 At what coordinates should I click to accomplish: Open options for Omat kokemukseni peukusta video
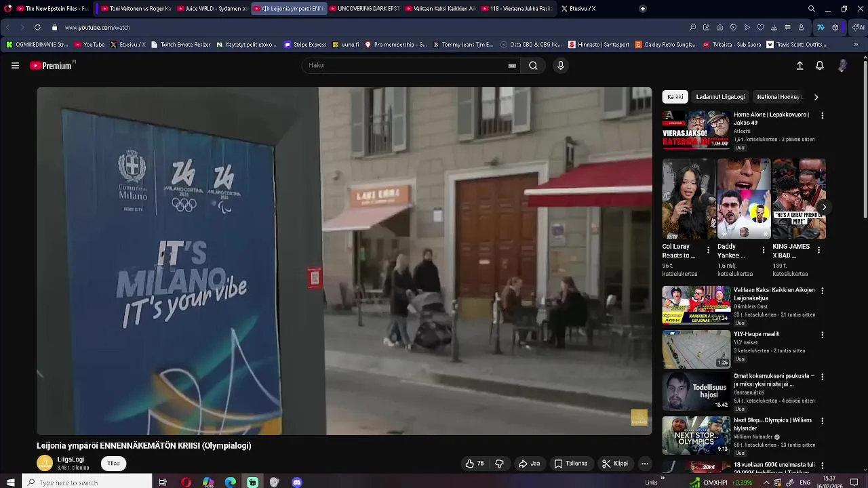[x=823, y=377]
